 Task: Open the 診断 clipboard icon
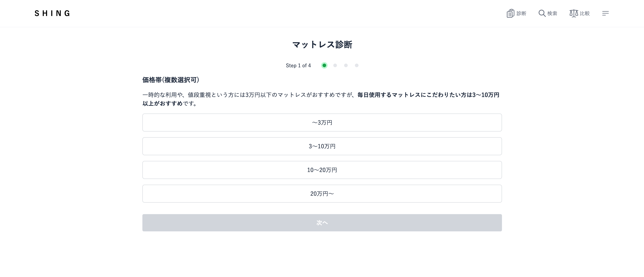coord(510,13)
